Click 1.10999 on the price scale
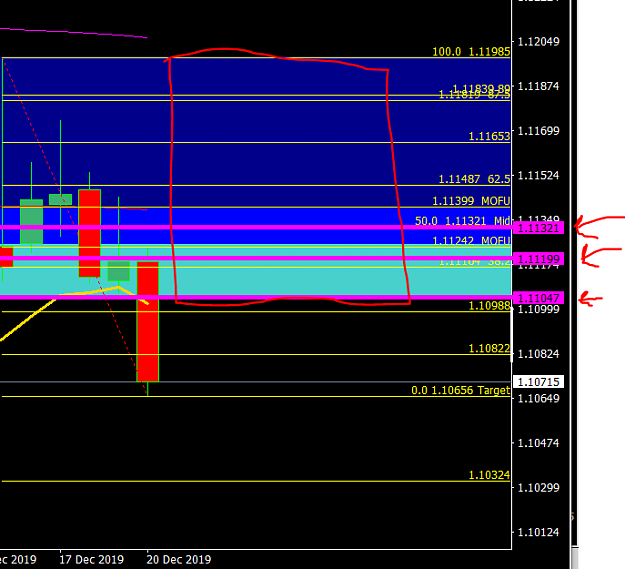The image size is (625, 569). [x=539, y=309]
